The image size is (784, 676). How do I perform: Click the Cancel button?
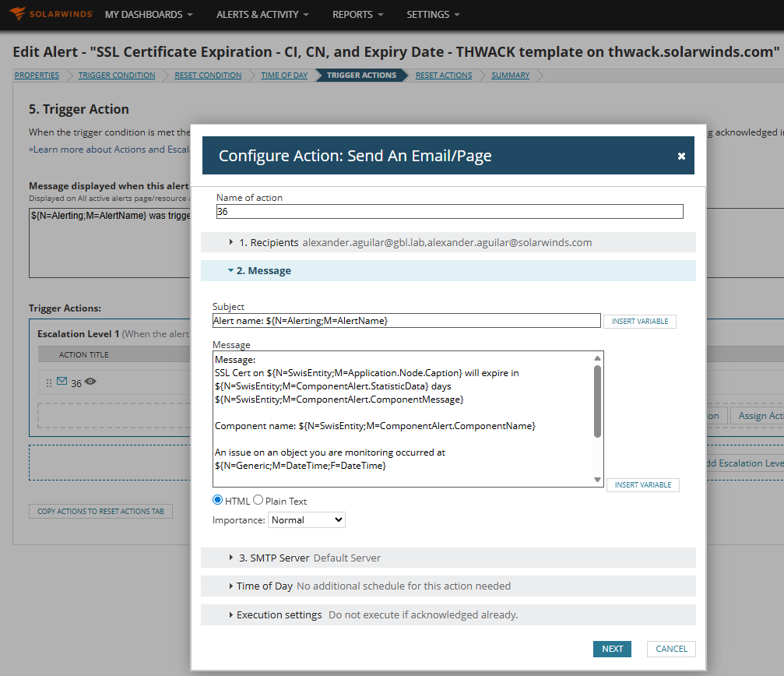click(671, 649)
